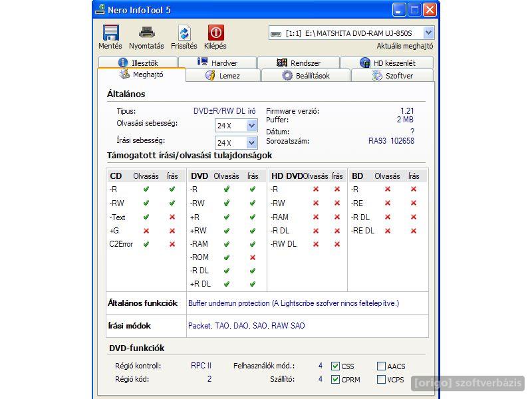This screenshot has width=532, height=399.
Task: Click the C2Error row label in CD column
Action: [121, 244]
